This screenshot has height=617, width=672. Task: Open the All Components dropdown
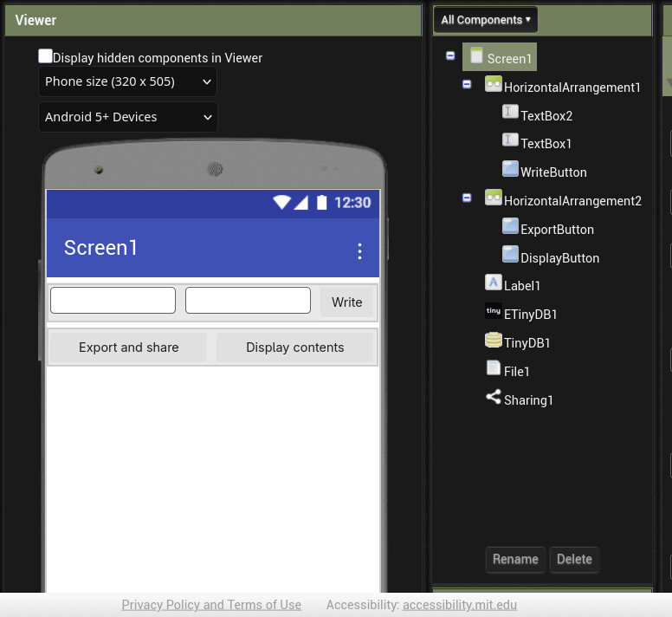(x=485, y=20)
